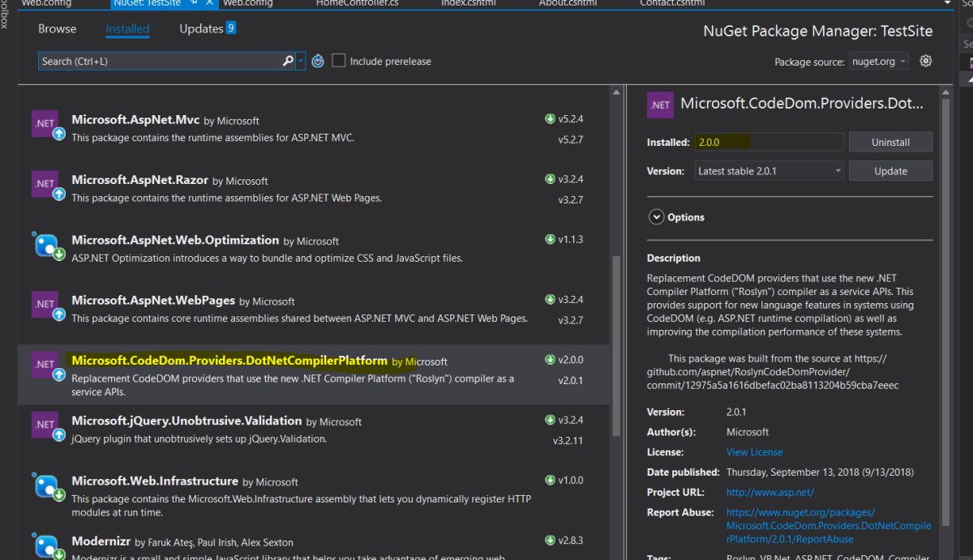The image size is (973, 560).
Task: Open NuGet settings gear icon
Action: click(x=926, y=61)
